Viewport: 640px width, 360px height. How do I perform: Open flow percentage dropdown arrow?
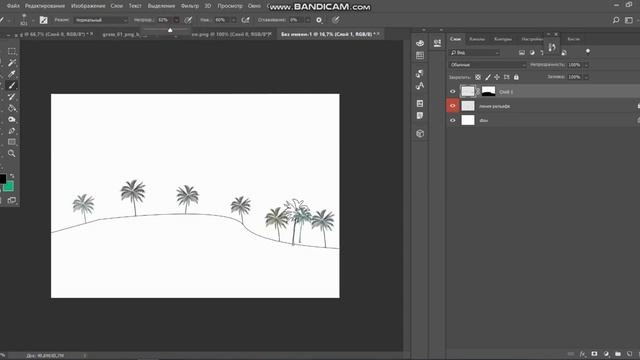click(x=233, y=20)
